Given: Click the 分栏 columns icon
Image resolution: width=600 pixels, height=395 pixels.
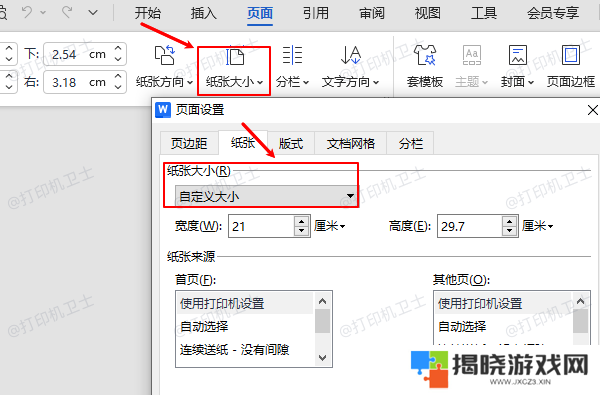Looking at the screenshot, I should [292, 55].
